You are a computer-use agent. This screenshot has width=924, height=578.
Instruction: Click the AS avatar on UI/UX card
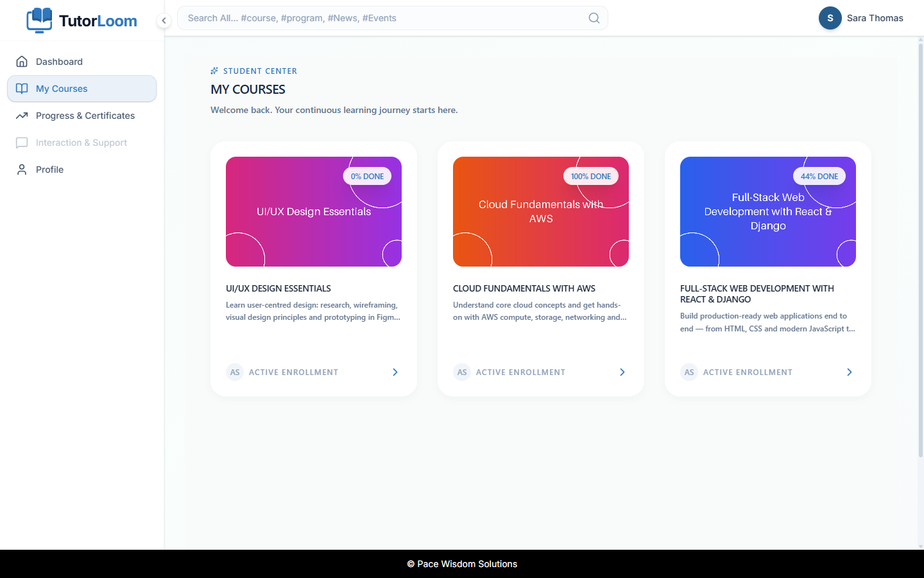point(235,372)
